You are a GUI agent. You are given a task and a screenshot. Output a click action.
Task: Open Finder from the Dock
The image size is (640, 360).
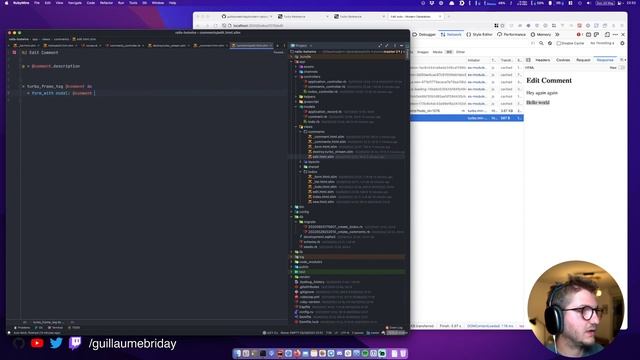[x=237, y=353]
